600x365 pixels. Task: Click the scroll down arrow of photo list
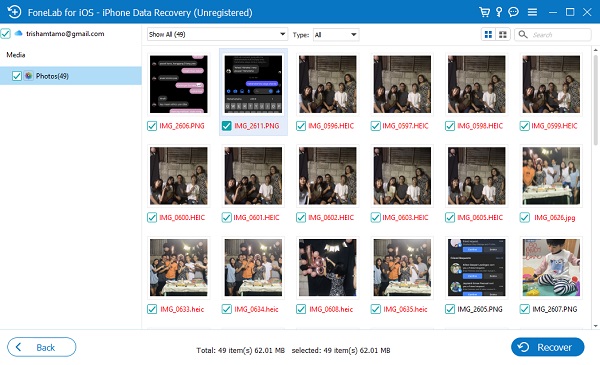(x=595, y=326)
